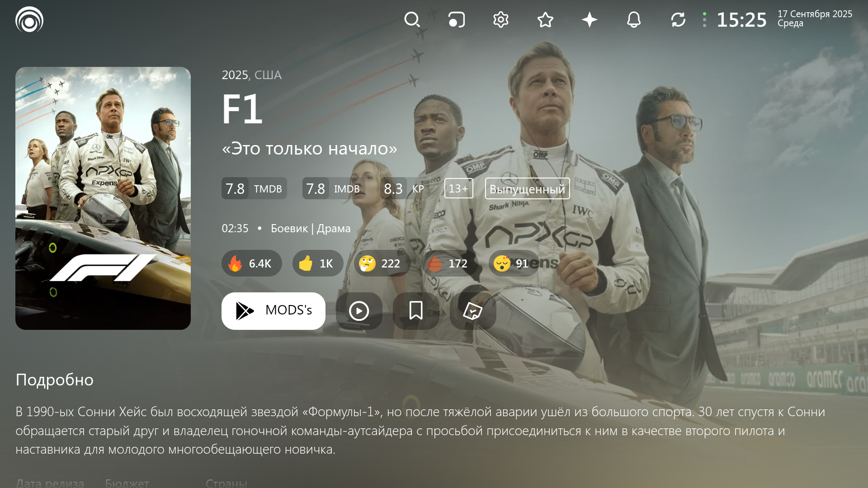Open the search icon in top bar
Image resolution: width=868 pixels, height=488 pixels.
click(x=412, y=20)
